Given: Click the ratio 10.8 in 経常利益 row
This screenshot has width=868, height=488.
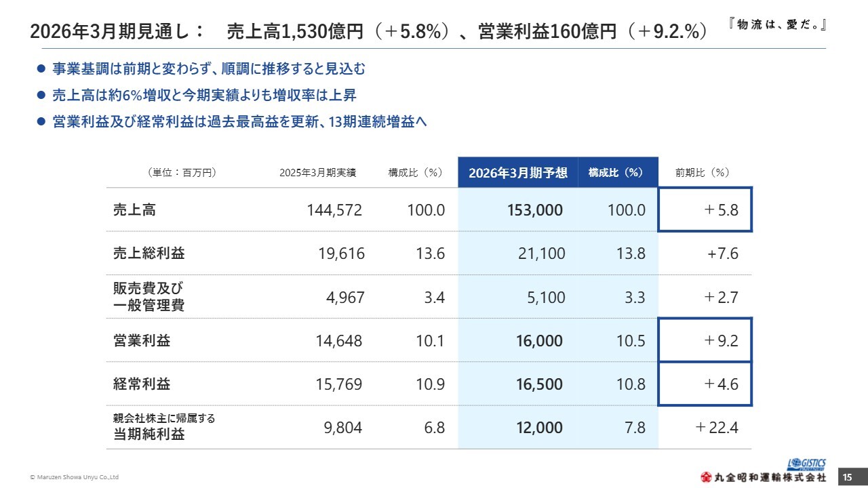Looking at the screenshot, I should tap(631, 384).
